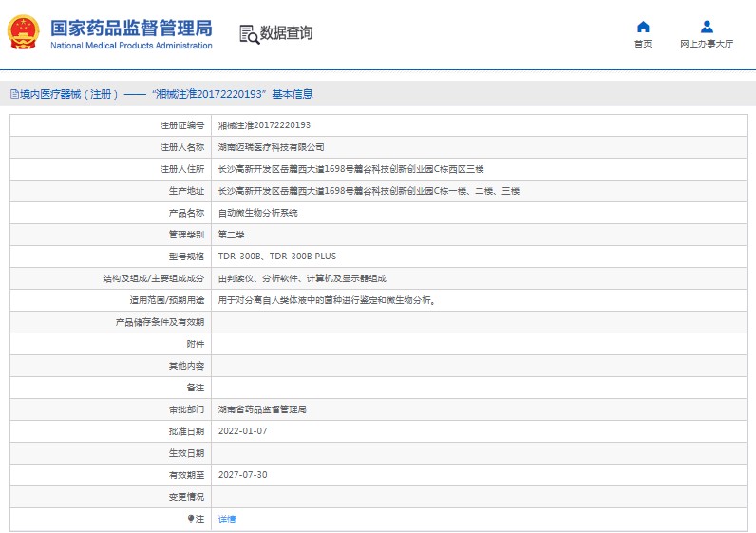Click the 型号规格 row label
This screenshot has height=533, width=756.
coord(186,257)
